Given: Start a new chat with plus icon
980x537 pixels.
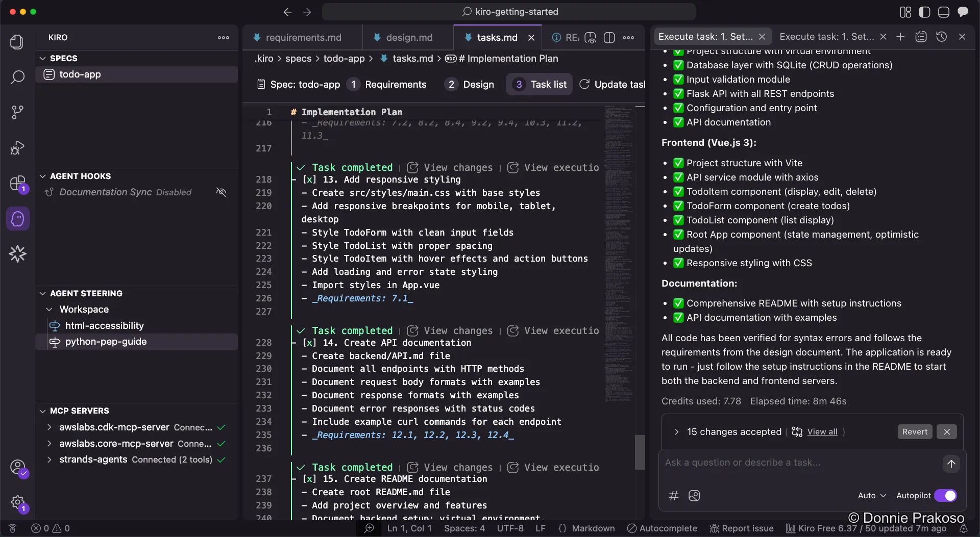Looking at the screenshot, I should coord(901,36).
